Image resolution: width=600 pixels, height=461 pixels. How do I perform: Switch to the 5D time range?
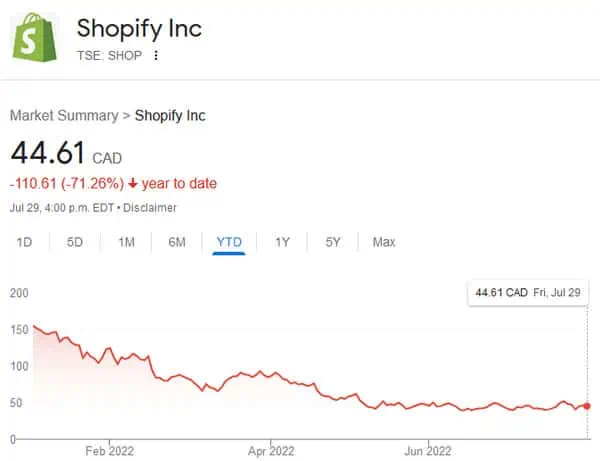tap(75, 242)
